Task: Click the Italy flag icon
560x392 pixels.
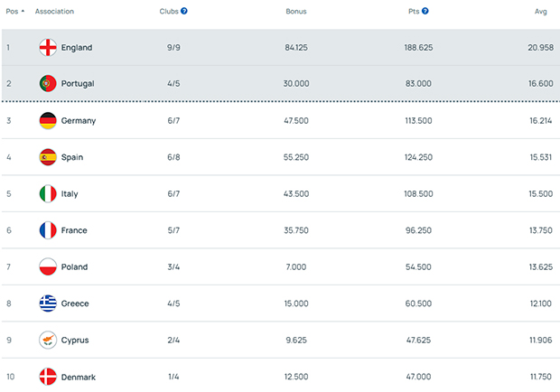Action: coord(49,193)
